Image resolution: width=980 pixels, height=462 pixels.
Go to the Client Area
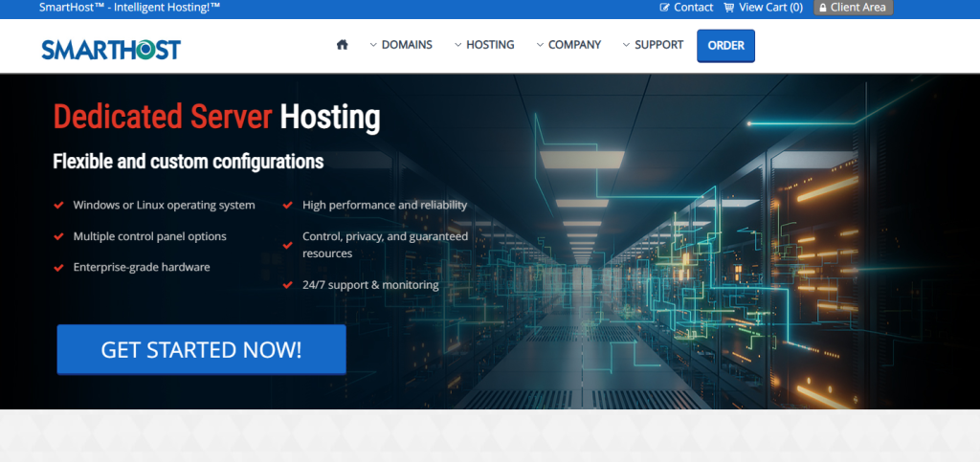click(857, 8)
